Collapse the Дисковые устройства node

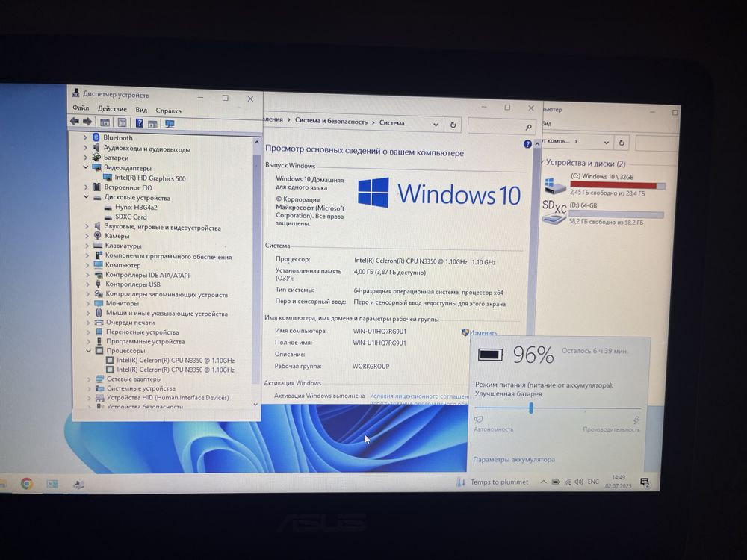[x=86, y=196]
